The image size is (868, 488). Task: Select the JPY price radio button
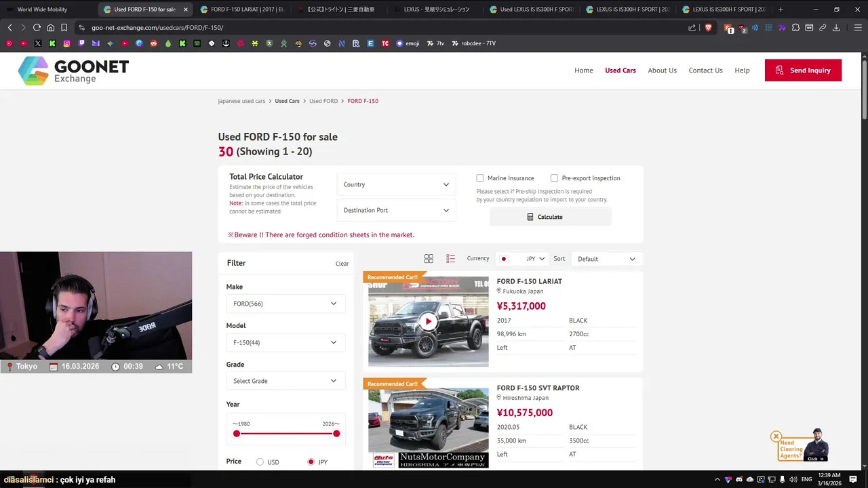pos(311,462)
